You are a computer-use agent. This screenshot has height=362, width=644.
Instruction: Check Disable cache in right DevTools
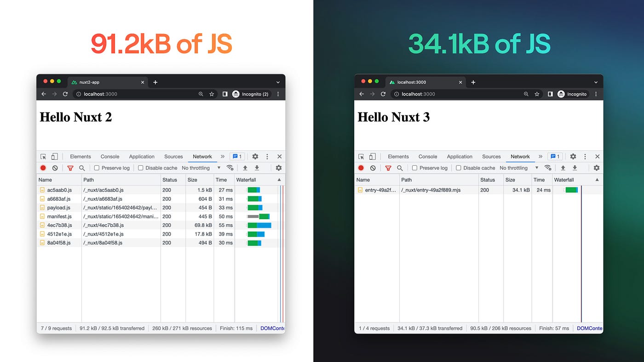457,168
